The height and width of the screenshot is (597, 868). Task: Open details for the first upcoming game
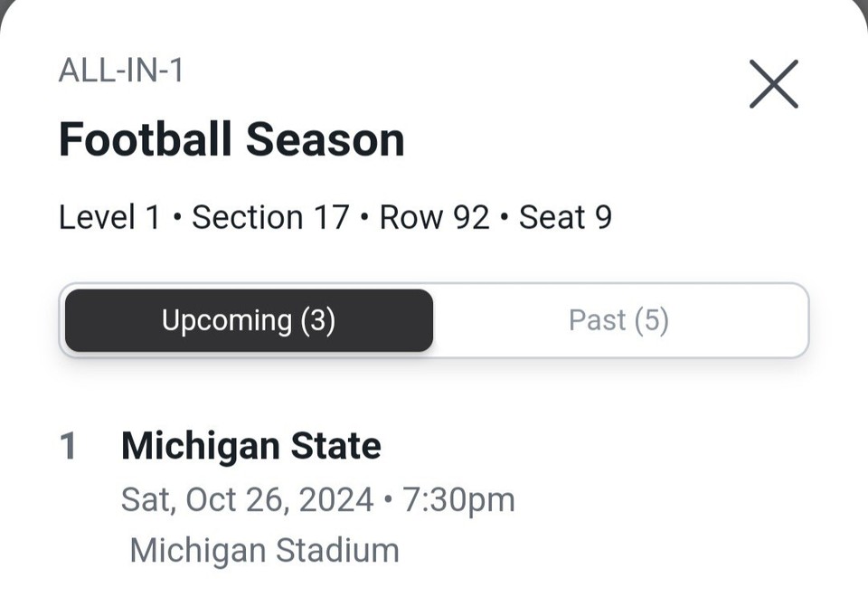point(251,445)
